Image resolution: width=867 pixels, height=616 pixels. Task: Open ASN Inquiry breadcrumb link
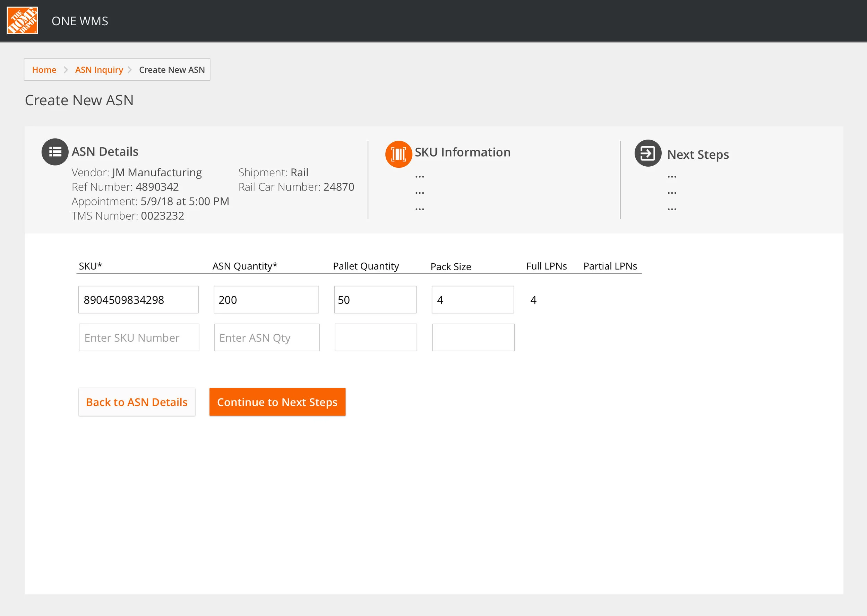(x=99, y=70)
